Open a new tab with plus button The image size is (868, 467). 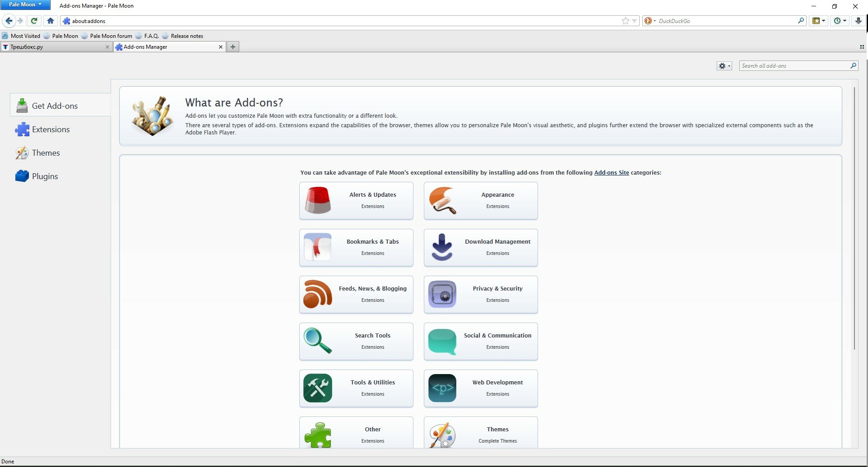click(x=233, y=47)
